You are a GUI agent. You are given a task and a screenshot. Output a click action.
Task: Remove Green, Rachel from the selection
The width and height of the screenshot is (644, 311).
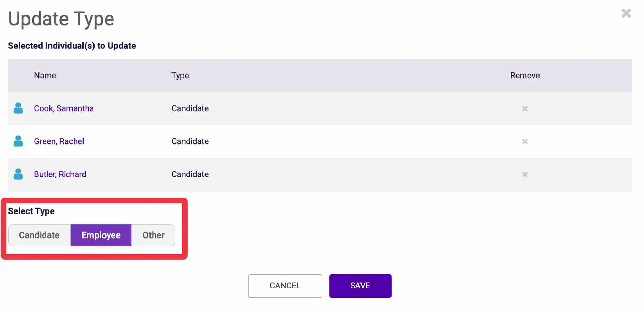click(525, 141)
